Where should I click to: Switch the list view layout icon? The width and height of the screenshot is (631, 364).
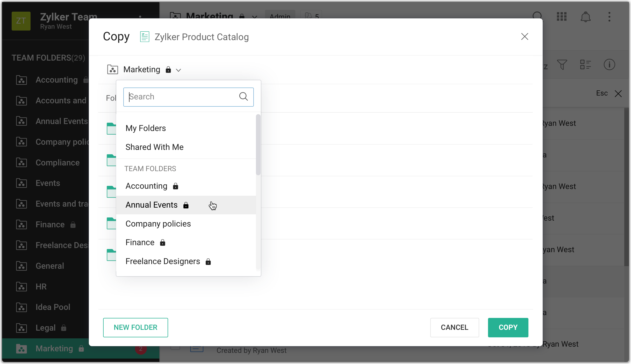click(x=585, y=64)
